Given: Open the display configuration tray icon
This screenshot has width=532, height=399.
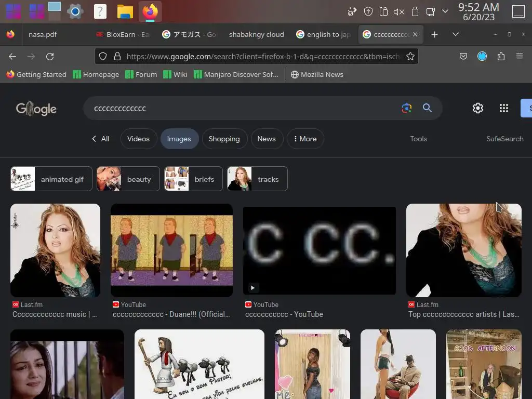Looking at the screenshot, I should coord(431,12).
